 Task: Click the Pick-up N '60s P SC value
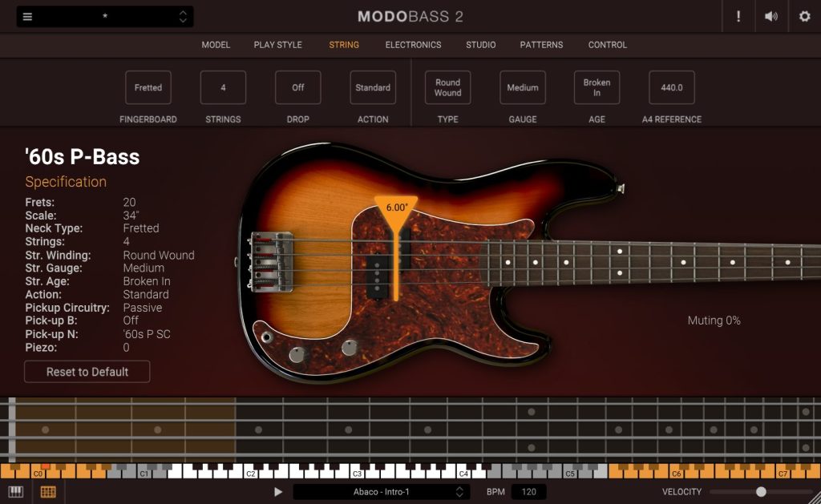147,334
